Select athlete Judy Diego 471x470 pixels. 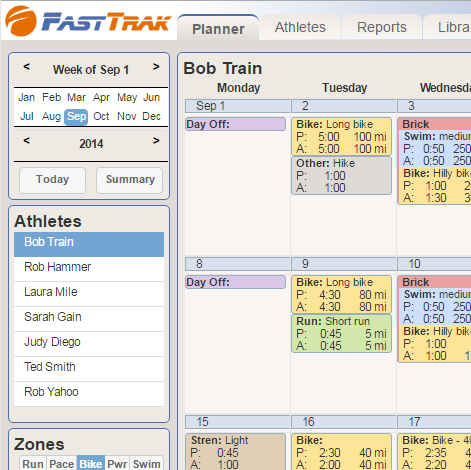click(x=89, y=344)
